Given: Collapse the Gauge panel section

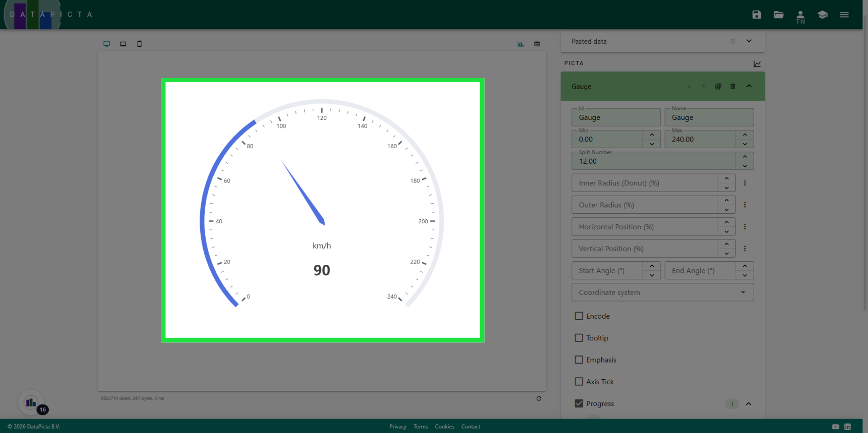Looking at the screenshot, I should (x=749, y=86).
